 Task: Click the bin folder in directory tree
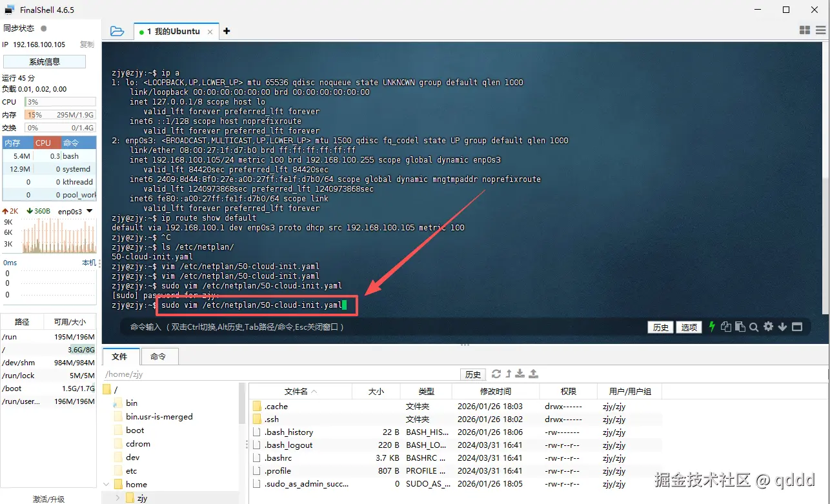(x=132, y=403)
